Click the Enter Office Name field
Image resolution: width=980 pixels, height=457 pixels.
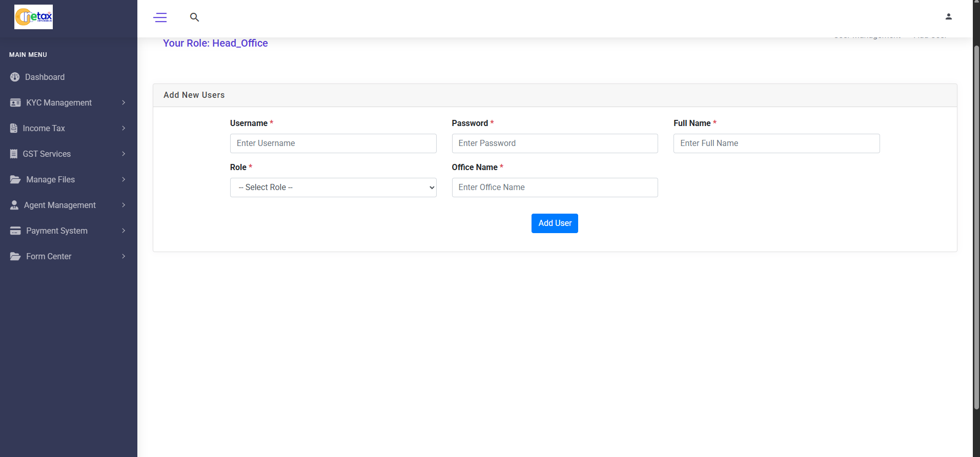[555, 188]
